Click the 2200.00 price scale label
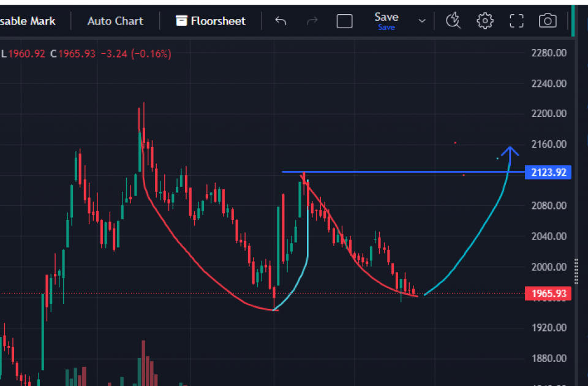 [x=549, y=114]
